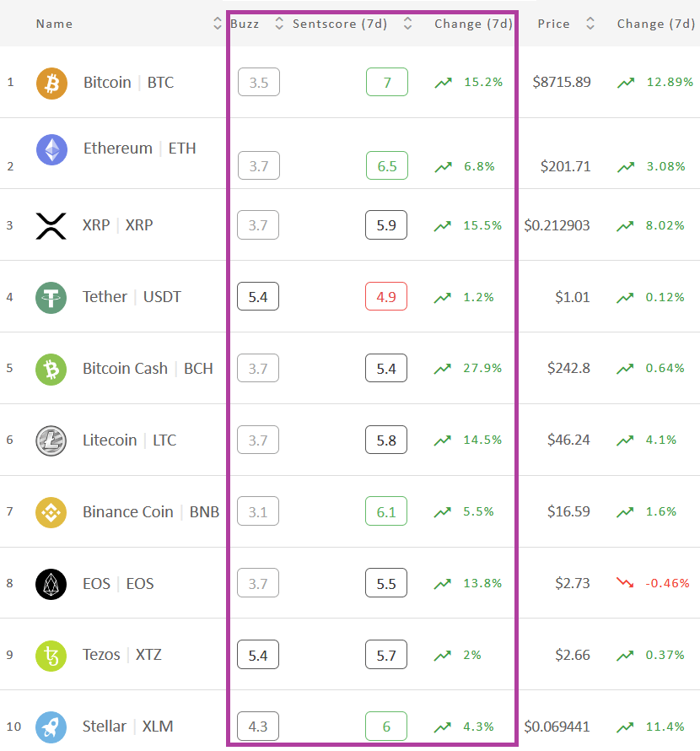Screen dimensions: 700x751
Task: Click the EOS black logo icon
Action: point(51,584)
